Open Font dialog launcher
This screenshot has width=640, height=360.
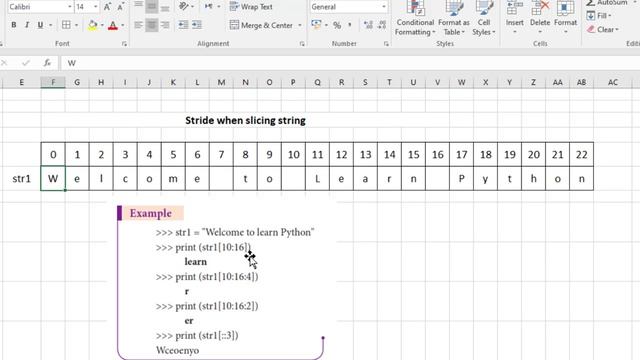[x=124, y=44]
